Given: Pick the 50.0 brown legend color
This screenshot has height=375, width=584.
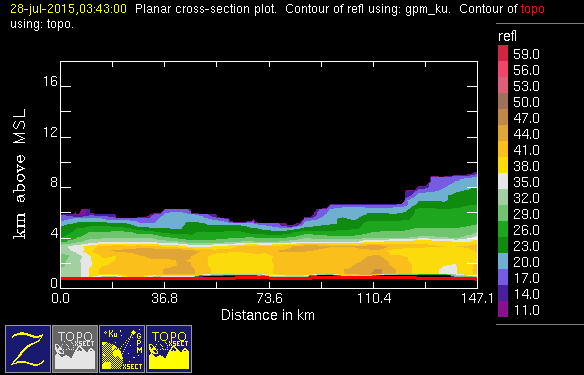Looking at the screenshot, I should [503, 101].
